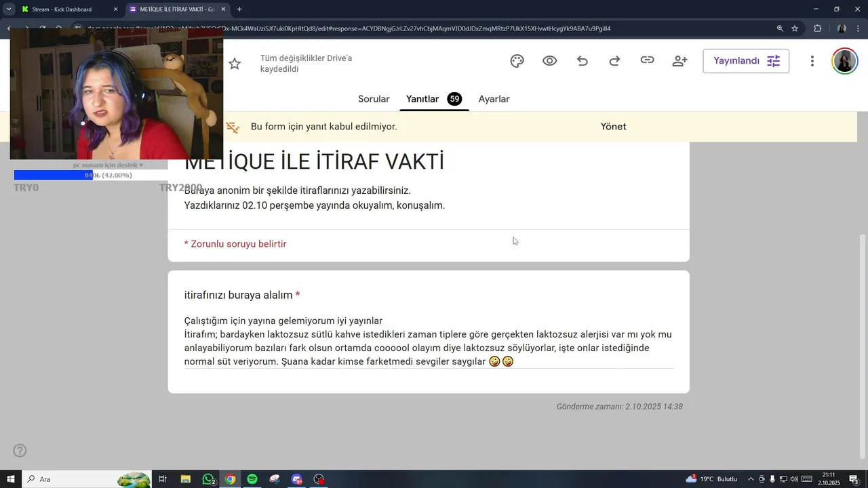
Task: Click the confession answer text
Action: tap(428, 341)
